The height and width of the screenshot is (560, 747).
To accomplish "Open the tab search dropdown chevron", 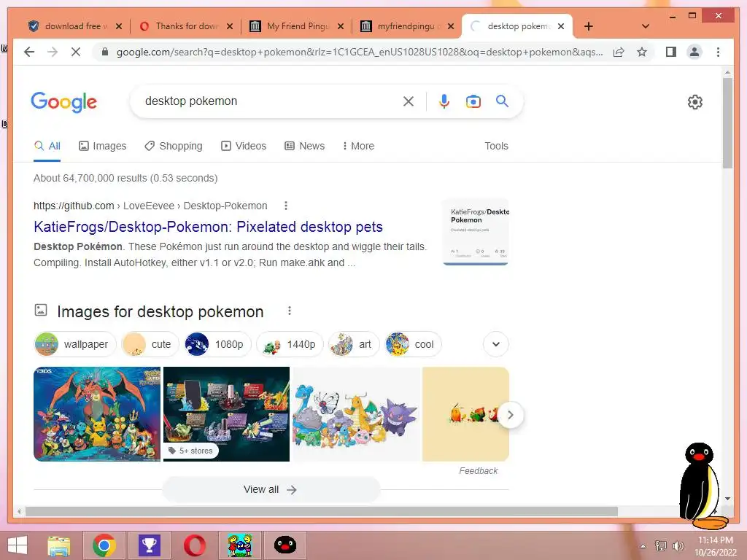I will coord(646,26).
